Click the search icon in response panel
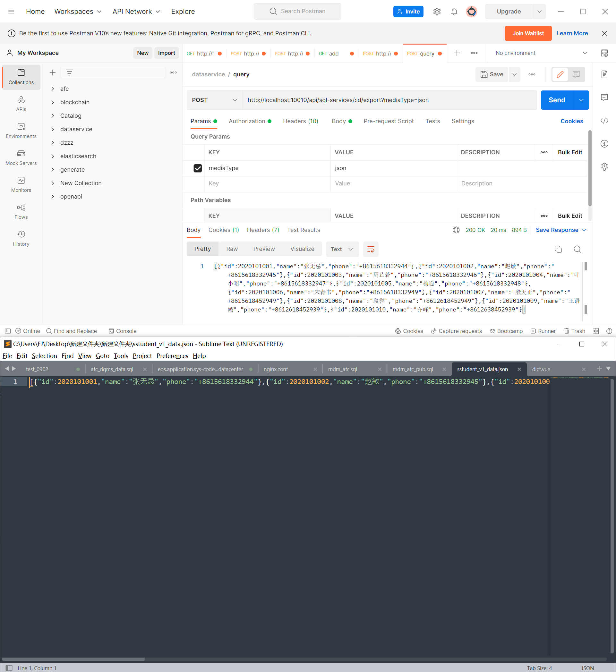Image resolution: width=616 pixels, height=672 pixels. (x=577, y=249)
